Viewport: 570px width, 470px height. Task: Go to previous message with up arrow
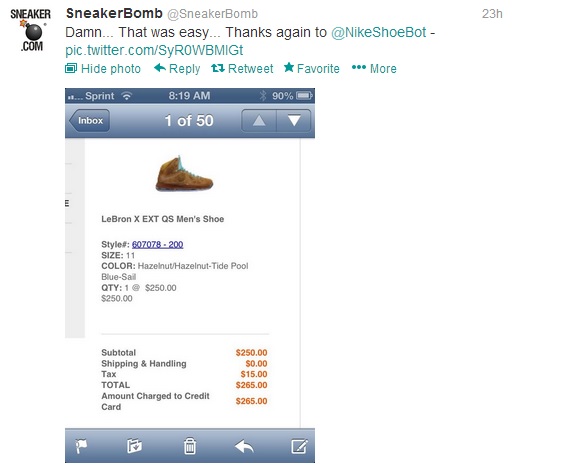259,121
